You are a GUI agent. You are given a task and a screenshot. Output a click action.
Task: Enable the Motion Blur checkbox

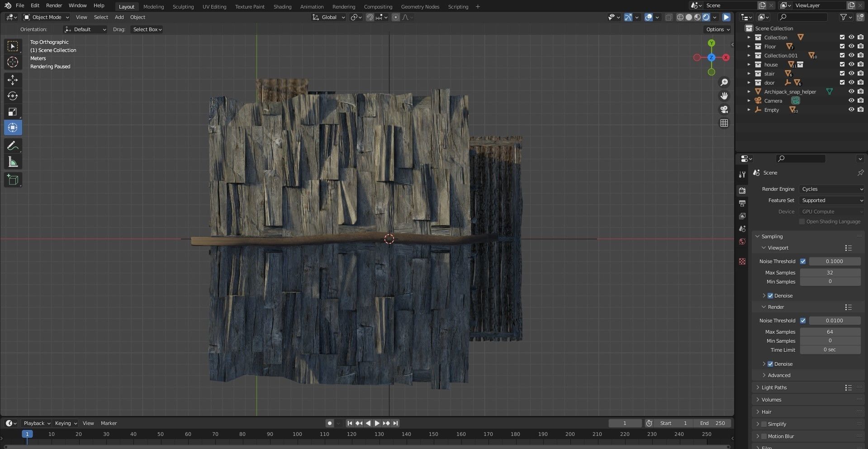pyautogui.click(x=764, y=436)
